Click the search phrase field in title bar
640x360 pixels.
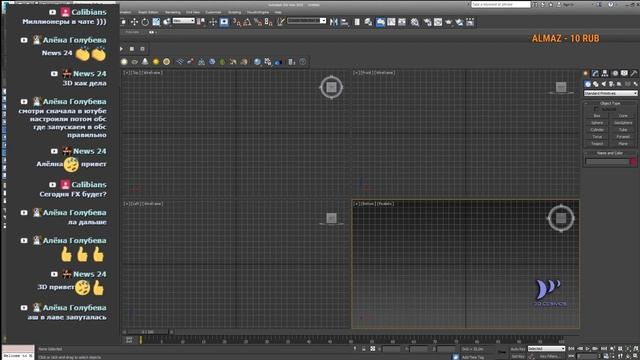[x=500, y=4]
